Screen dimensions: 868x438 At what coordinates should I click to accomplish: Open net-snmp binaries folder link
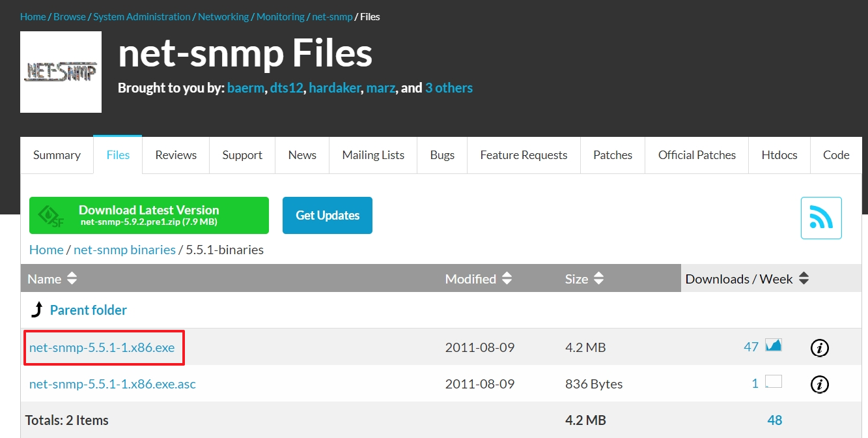pos(124,250)
